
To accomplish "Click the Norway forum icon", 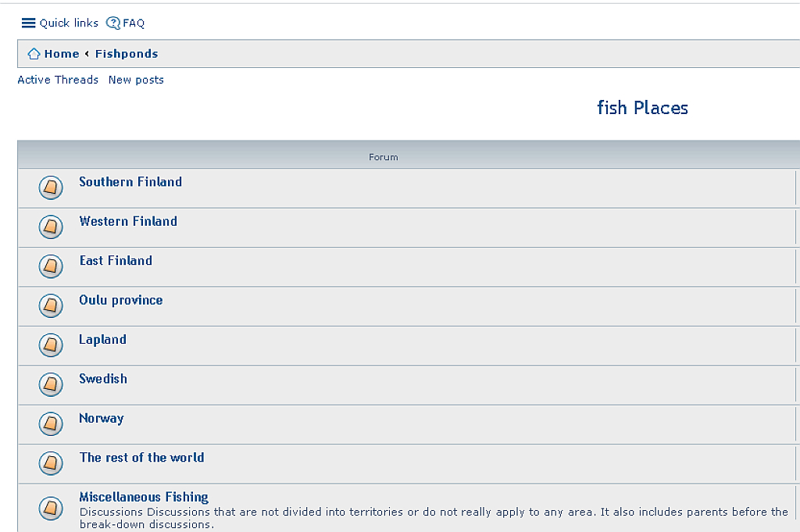I will pos(51,423).
